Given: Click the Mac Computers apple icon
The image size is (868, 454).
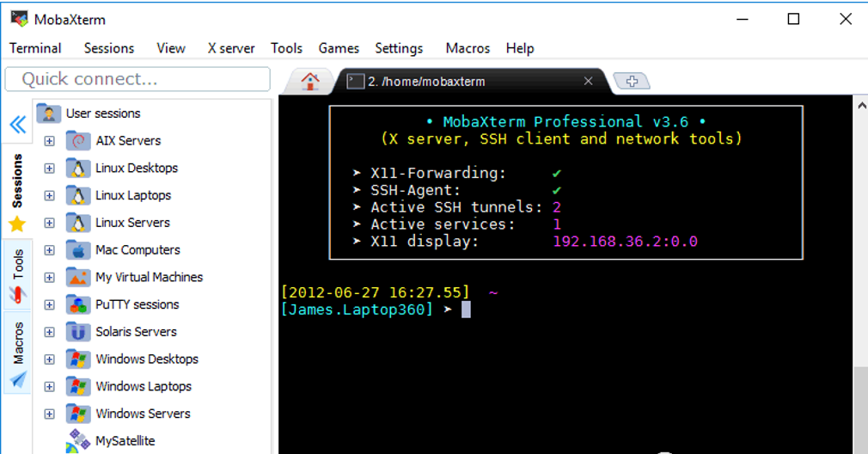Looking at the screenshot, I should point(79,250).
